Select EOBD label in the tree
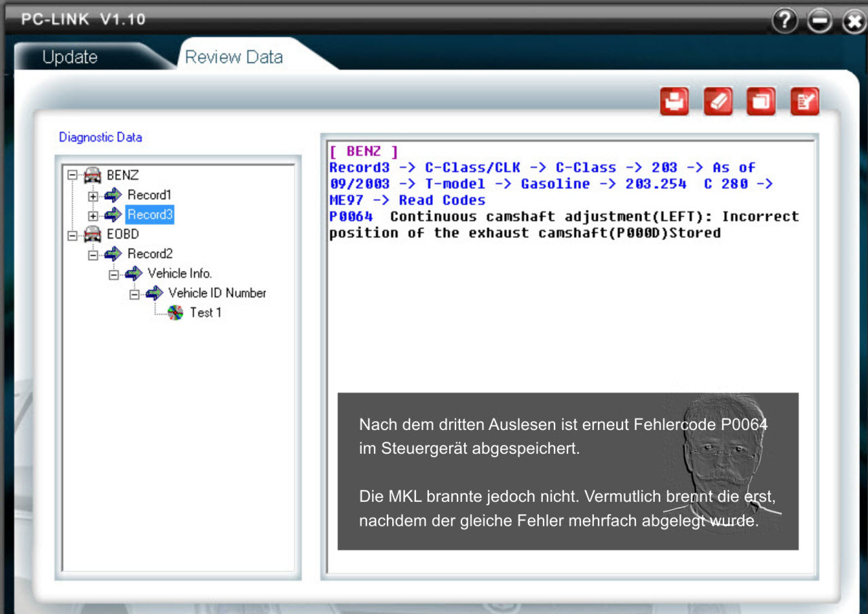The width and height of the screenshot is (868, 614). pos(123,234)
